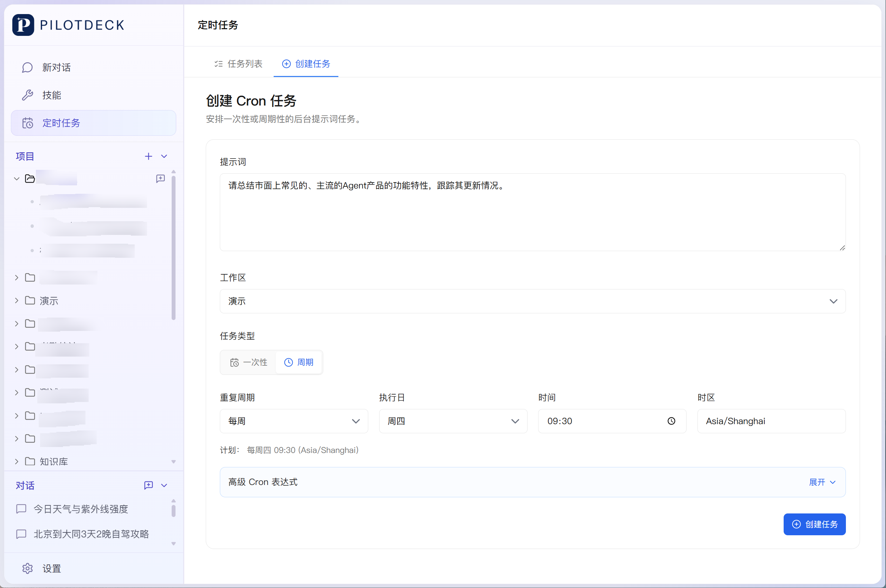Expand the 演示 project folder
The image size is (886, 588).
tap(17, 300)
